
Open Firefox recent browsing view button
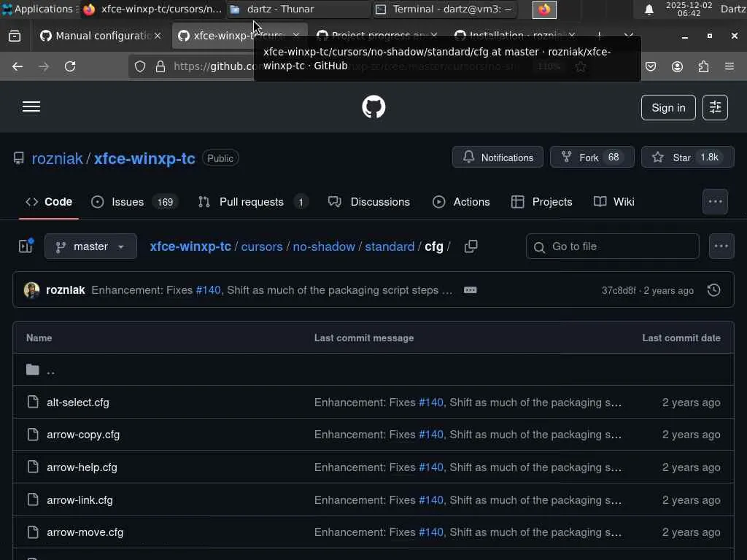[15, 36]
